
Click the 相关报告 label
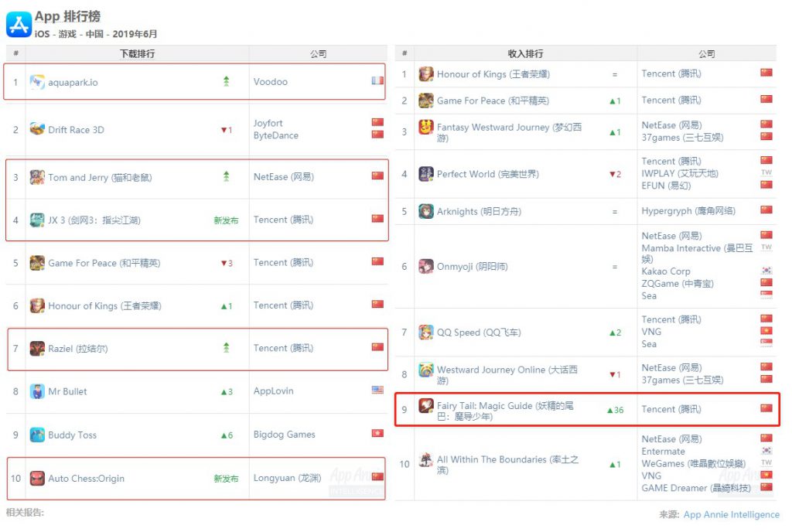(26, 513)
